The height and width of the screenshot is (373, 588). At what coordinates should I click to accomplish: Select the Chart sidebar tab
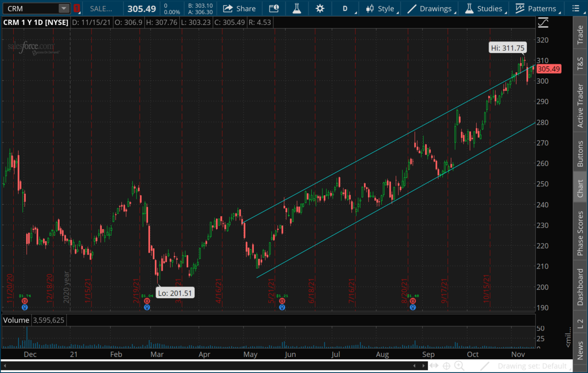click(580, 188)
